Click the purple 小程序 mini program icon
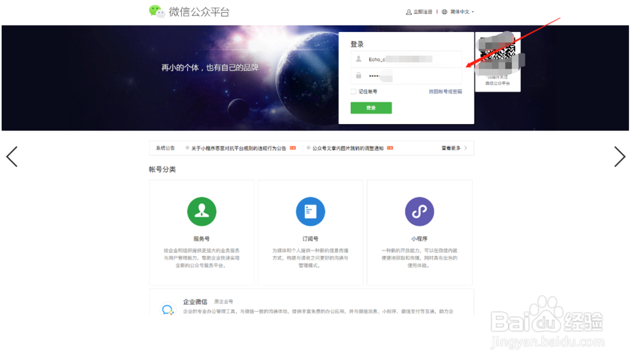 [419, 211]
